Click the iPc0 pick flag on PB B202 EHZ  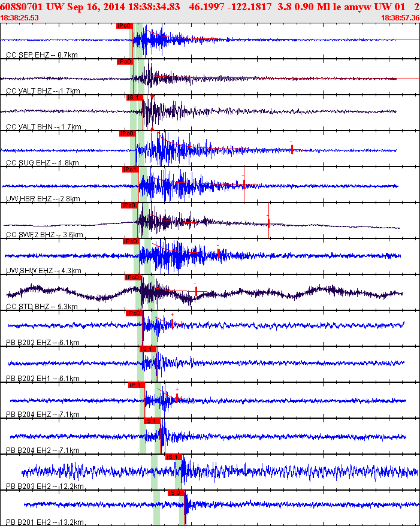pyautogui.click(x=134, y=313)
